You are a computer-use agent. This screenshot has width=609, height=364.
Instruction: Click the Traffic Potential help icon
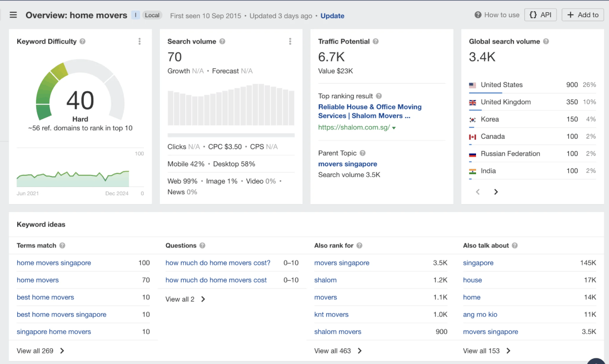tap(376, 42)
